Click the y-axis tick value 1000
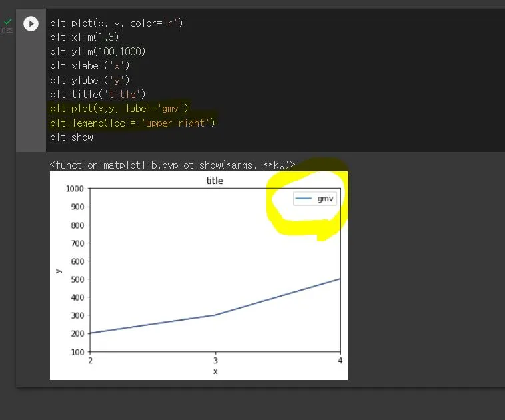This screenshot has height=420, width=505. (x=75, y=189)
